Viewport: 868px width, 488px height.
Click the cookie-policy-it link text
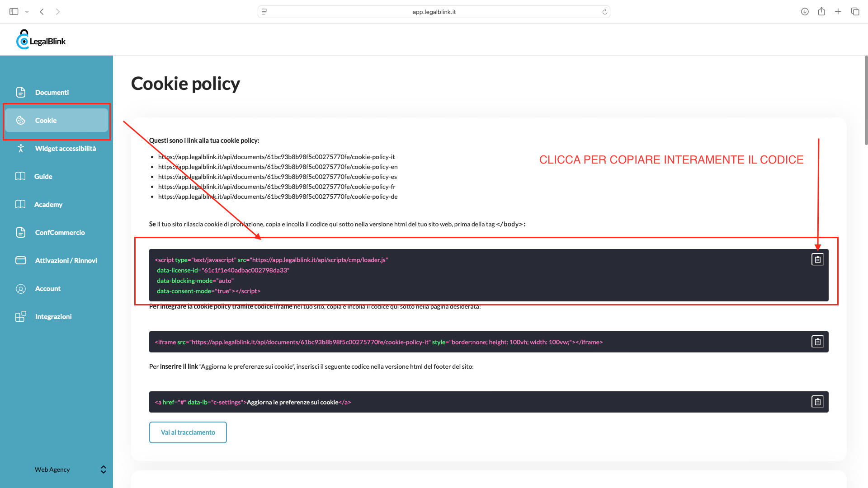[276, 157]
